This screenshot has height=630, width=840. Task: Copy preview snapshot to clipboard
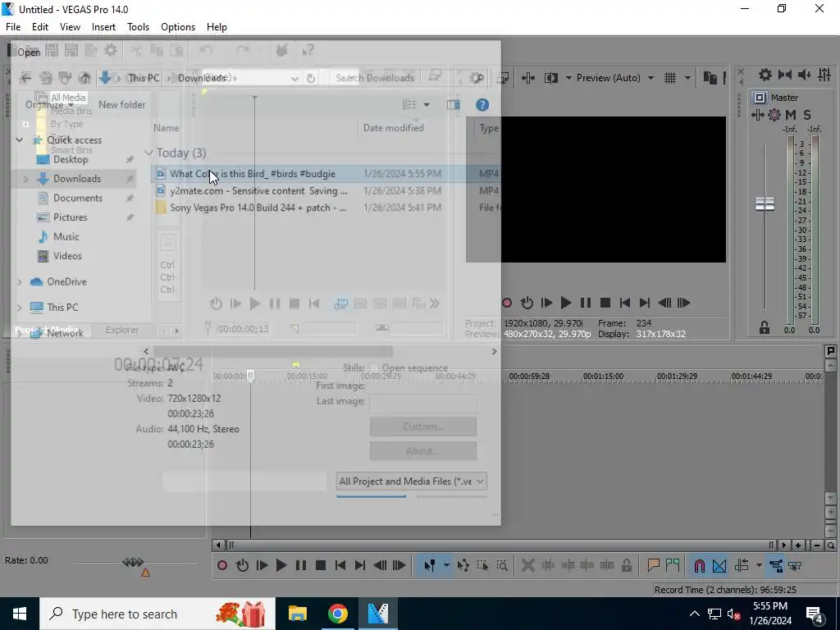(710, 78)
